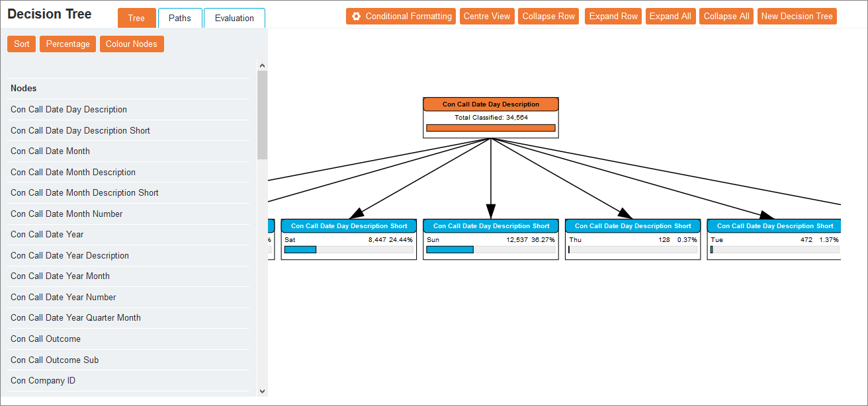Switch to the Tree tab
The height and width of the screenshot is (406, 868).
coord(136,18)
